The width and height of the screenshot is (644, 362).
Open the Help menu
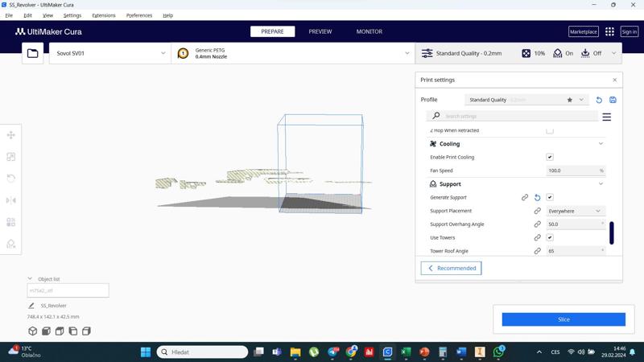(167, 15)
